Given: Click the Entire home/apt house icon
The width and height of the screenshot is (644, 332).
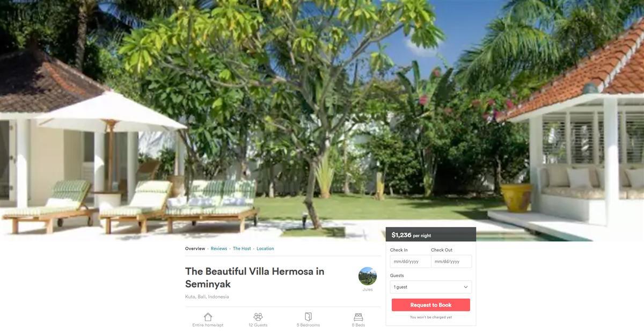Looking at the screenshot, I should click(x=208, y=317).
